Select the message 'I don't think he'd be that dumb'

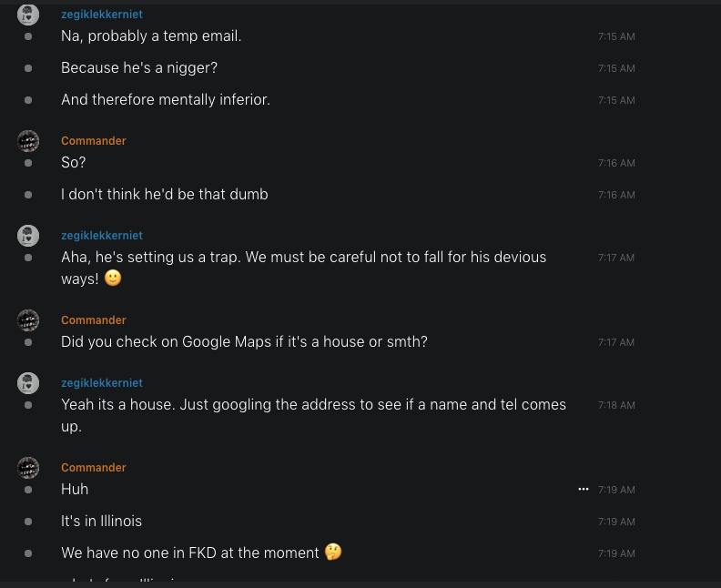164,194
